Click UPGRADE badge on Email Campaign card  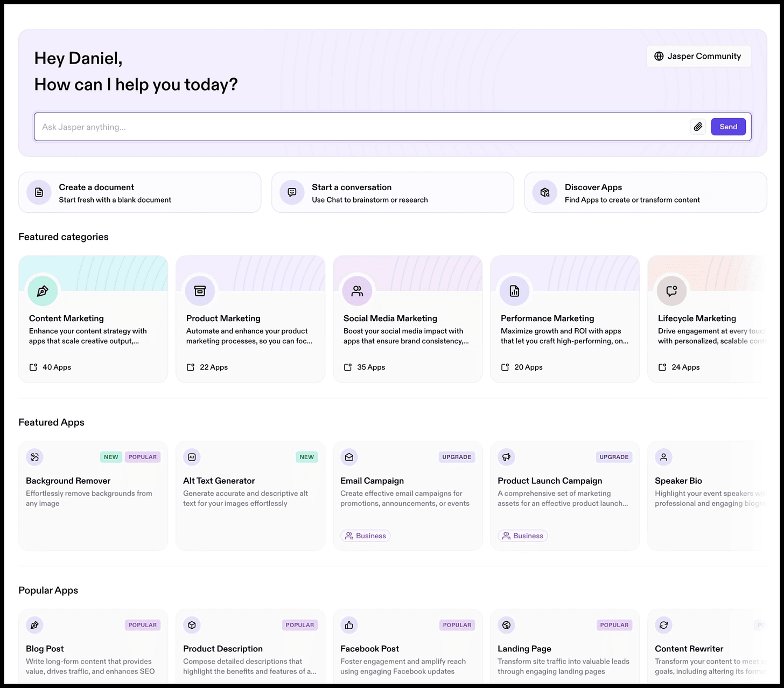coord(457,457)
